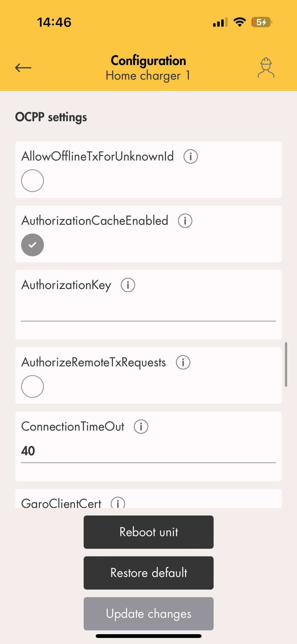Enable AuthorizeRemoteTxRequests checkbox
This screenshot has width=297, height=644.
tap(32, 387)
